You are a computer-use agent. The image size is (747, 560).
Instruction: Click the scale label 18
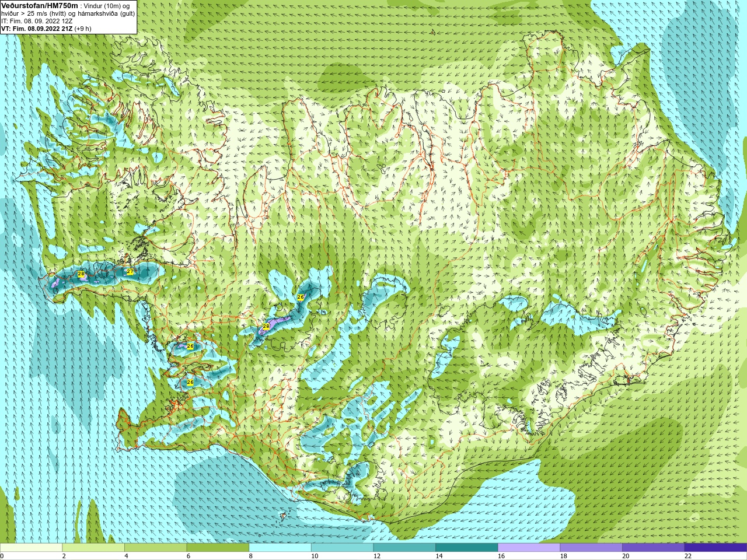pos(564,556)
